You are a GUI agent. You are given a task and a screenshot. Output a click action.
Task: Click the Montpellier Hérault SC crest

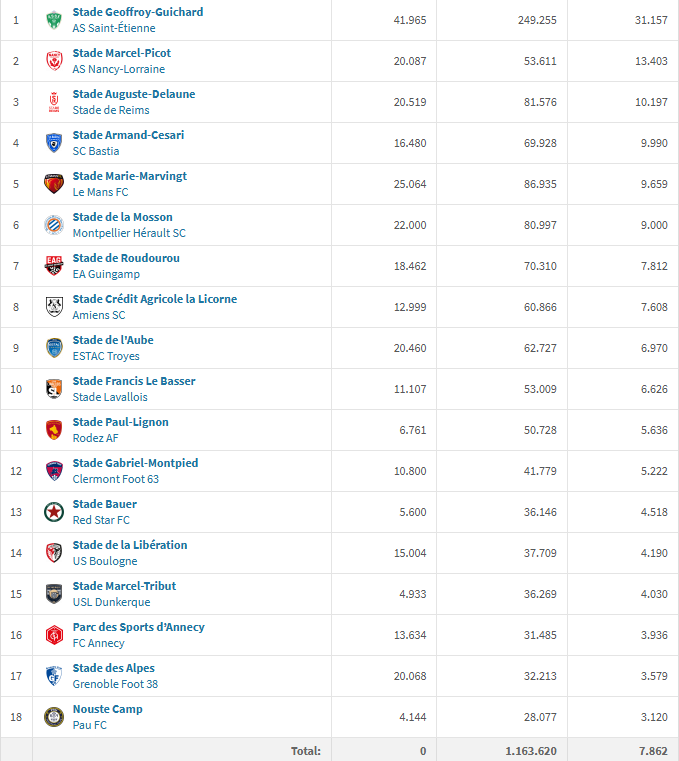coord(54,225)
